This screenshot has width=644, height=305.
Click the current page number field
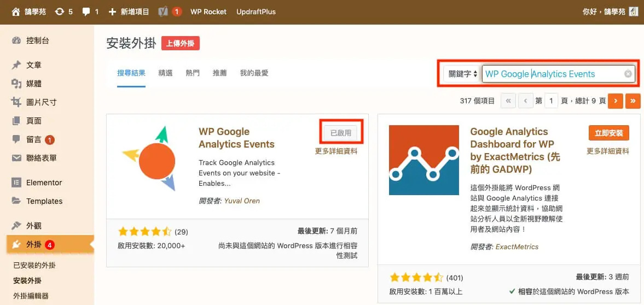[x=551, y=101]
